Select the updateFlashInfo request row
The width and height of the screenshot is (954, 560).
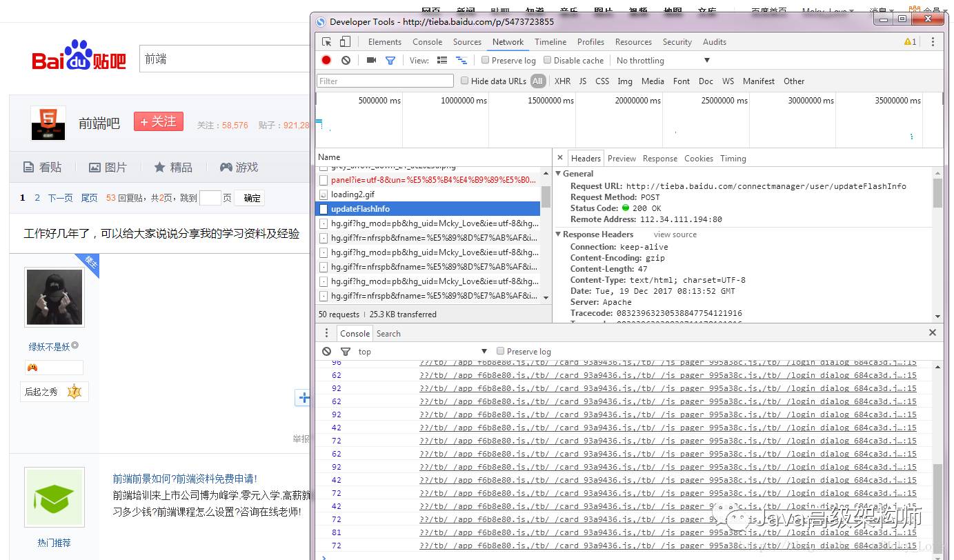coord(428,209)
